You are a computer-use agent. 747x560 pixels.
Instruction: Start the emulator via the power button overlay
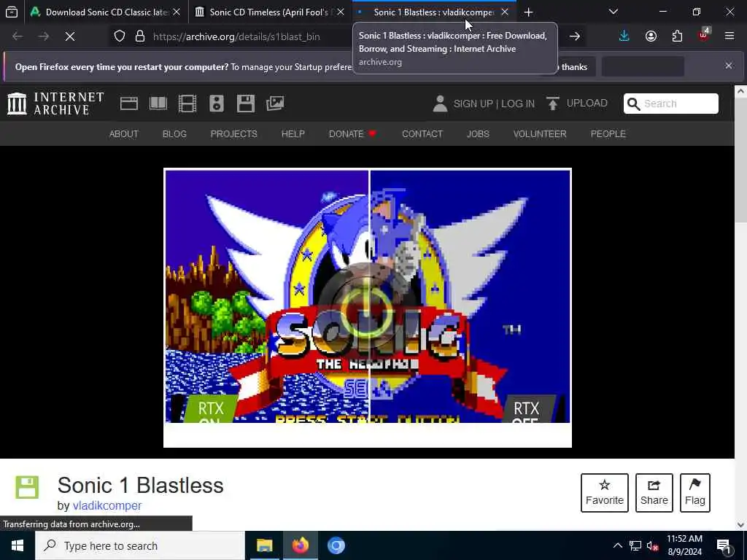coord(366,312)
